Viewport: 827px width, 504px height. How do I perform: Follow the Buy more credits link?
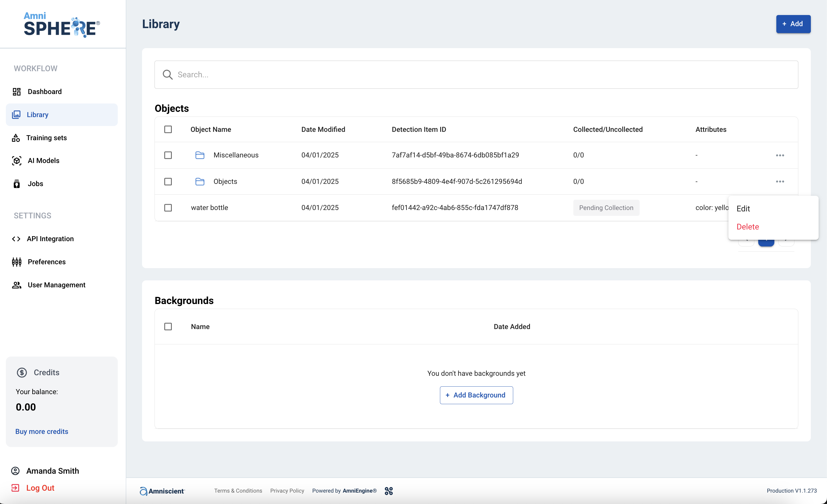[x=41, y=432]
